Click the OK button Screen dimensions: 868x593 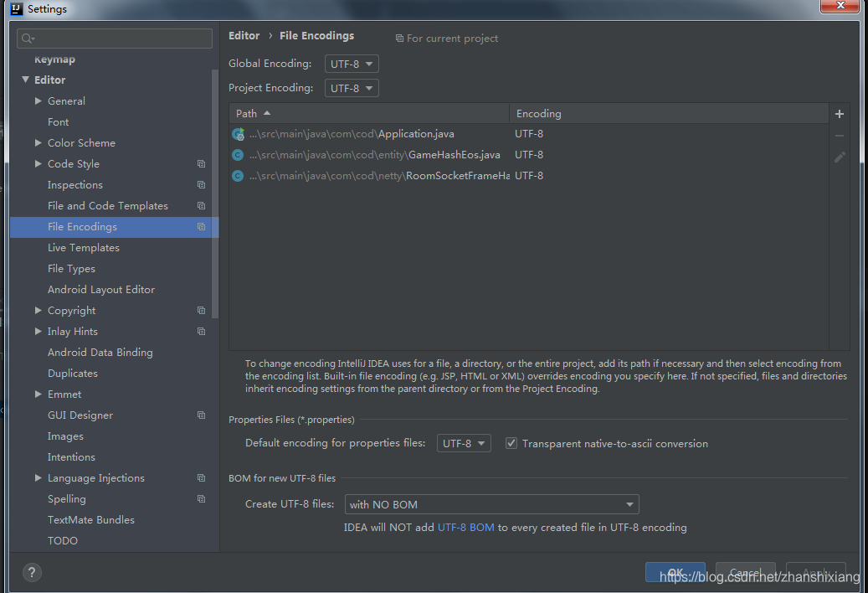click(x=675, y=573)
